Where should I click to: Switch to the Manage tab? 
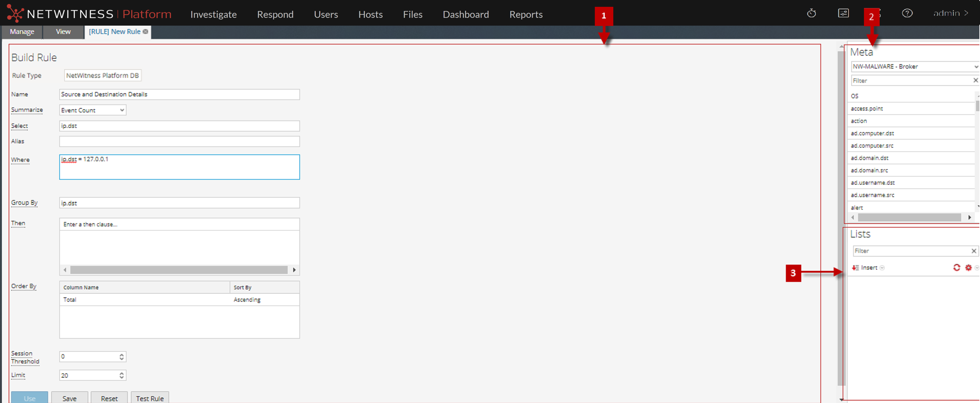(x=22, y=31)
